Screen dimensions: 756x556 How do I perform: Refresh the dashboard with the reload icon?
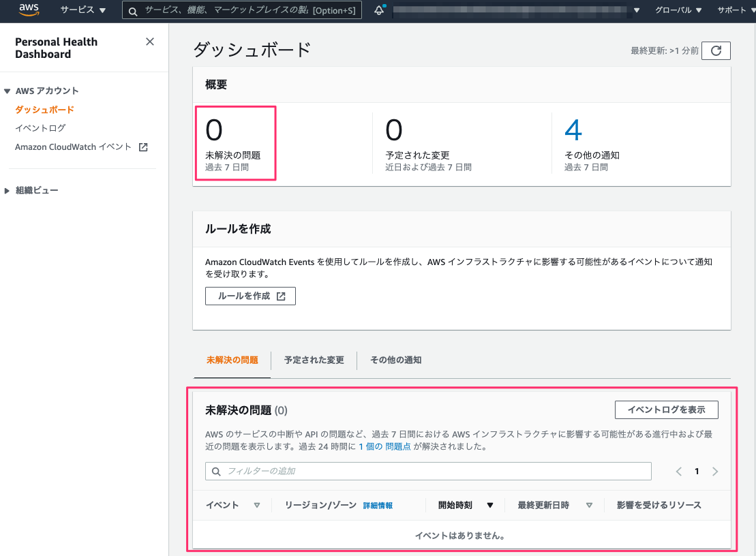pyautogui.click(x=716, y=50)
